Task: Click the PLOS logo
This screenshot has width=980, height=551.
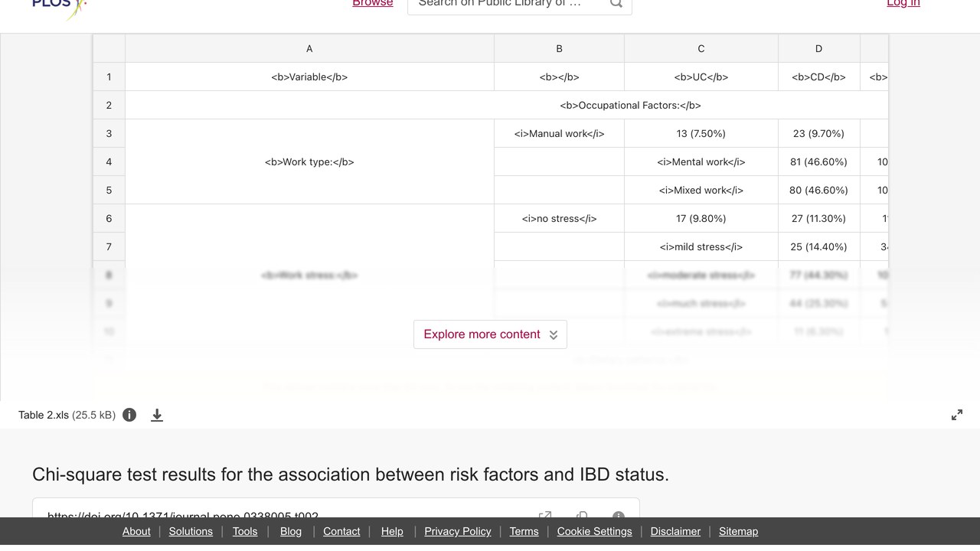Action: [x=59, y=8]
